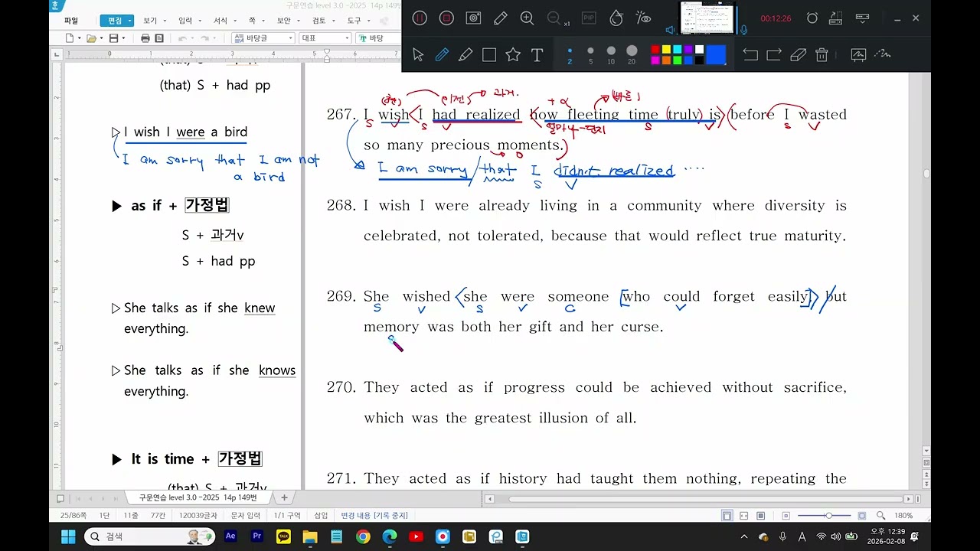Select the blue pen drawing tool
The width and height of the screenshot is (980, 551).
point(442,54)
